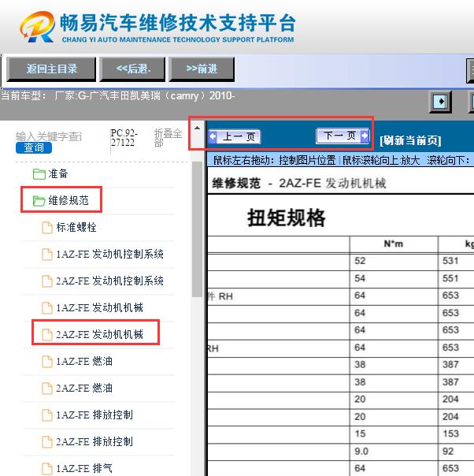Screen dimensions: 474x476
Task: Open 1AZ-FE 发动机机械 entry
Action: (99, 307)
